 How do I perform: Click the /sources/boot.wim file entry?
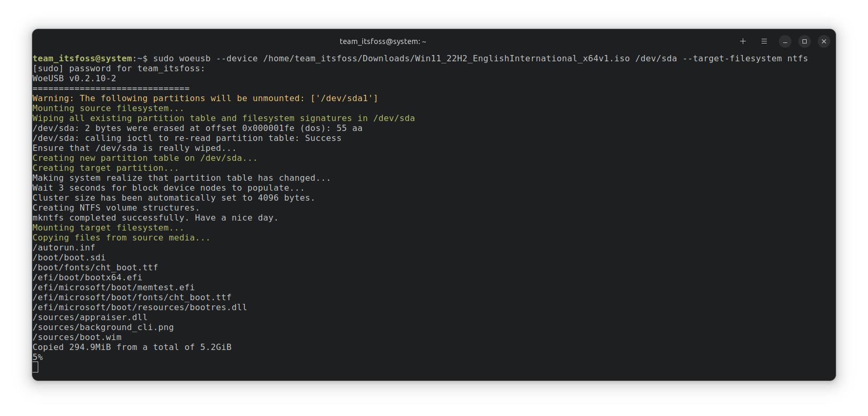[x=77, y=337]
